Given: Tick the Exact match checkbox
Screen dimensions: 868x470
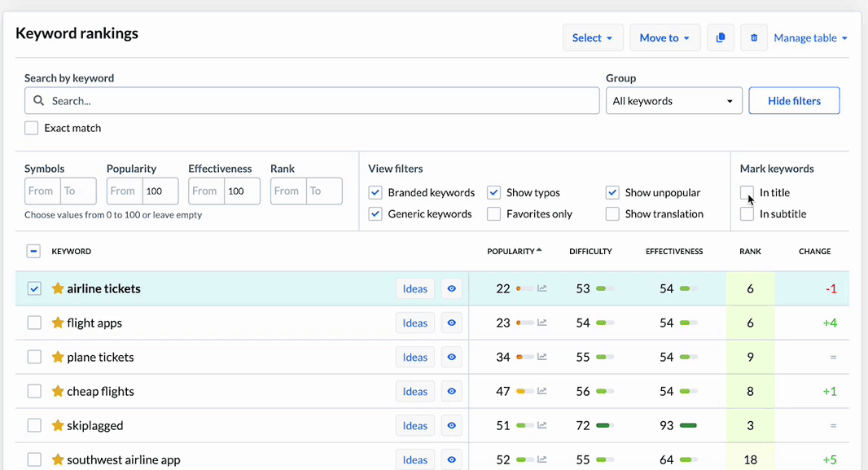Looking at the screenshot, I should [32, 128].
